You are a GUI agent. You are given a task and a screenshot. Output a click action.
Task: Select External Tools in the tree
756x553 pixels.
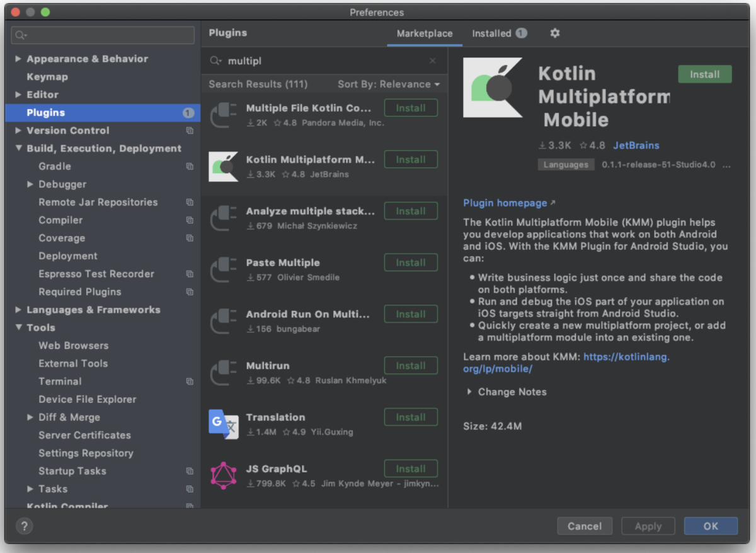pos(73,364)
